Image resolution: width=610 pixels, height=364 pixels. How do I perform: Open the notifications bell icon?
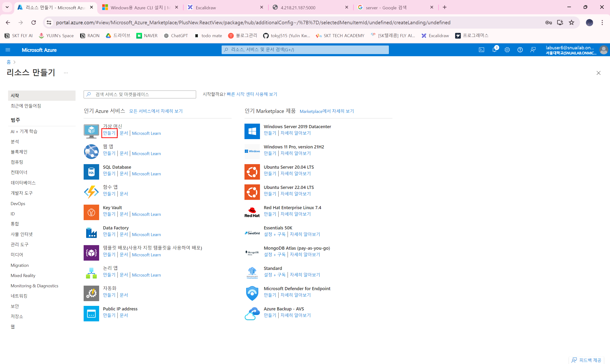click(x=494, y=50)
